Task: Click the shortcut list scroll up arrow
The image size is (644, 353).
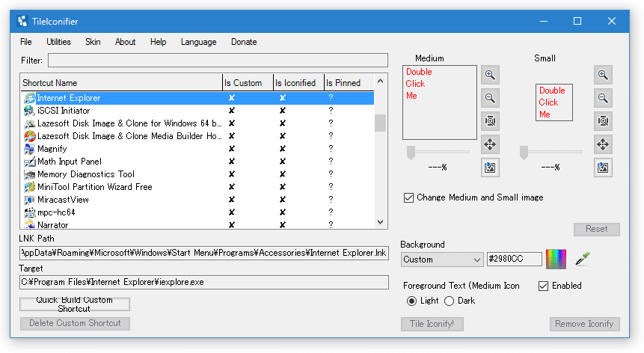Action: click(380, 82)
